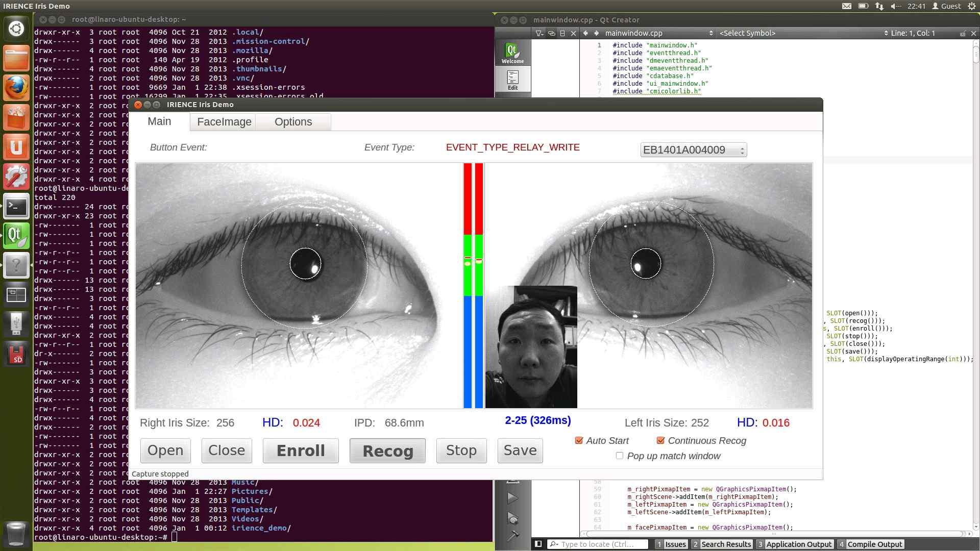
Task: Toggle the Continuous Recog checkbox
Action: point(660,440)
